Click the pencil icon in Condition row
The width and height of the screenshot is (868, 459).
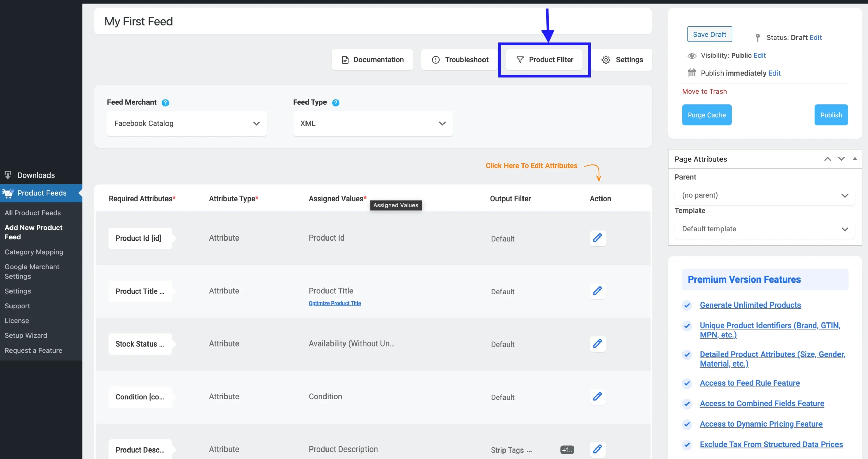597,396
